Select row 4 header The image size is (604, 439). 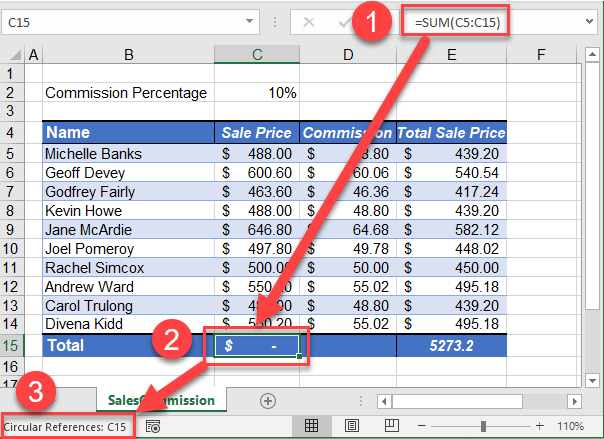12,132
